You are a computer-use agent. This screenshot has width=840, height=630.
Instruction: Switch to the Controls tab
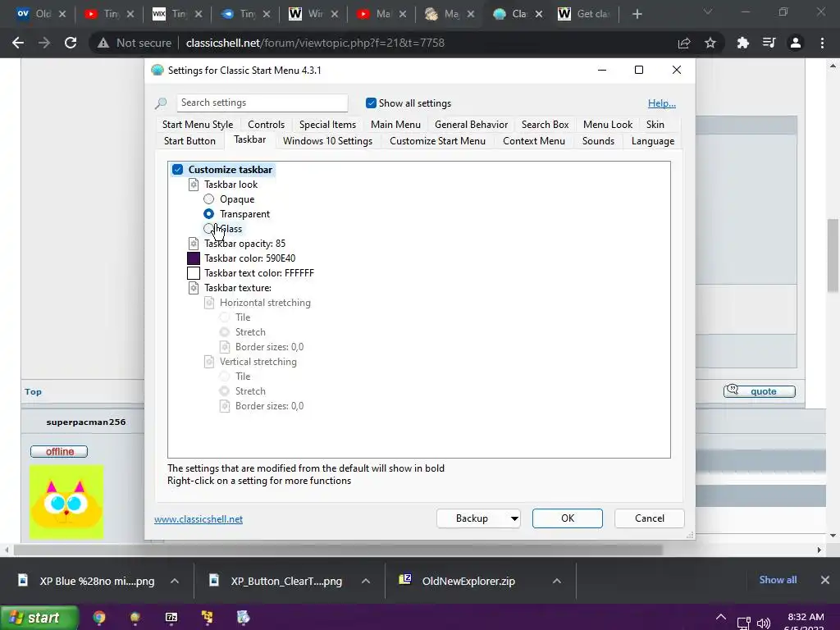(267, 125)
